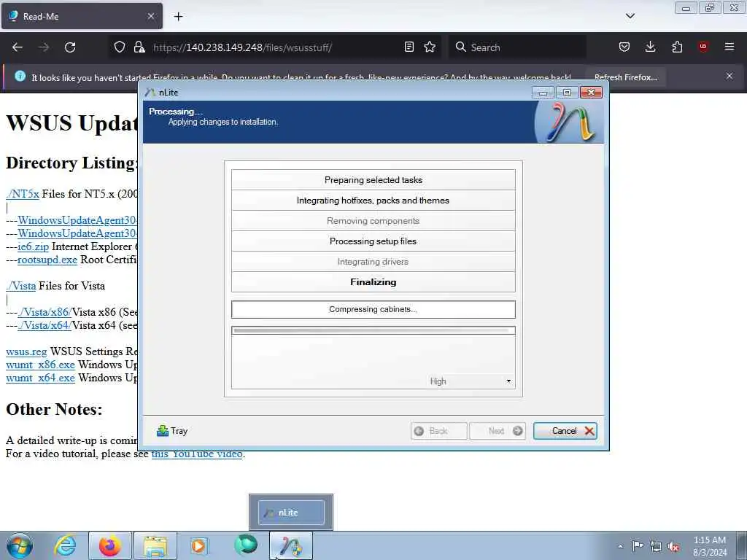Screen dimensions: 747x560
Task: Open the taskbar clock and date
Action: click(x=710, y=546)
